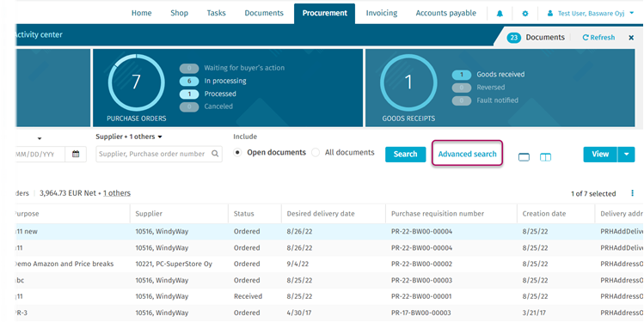Click the 1 others link

(x=117, y=193)
